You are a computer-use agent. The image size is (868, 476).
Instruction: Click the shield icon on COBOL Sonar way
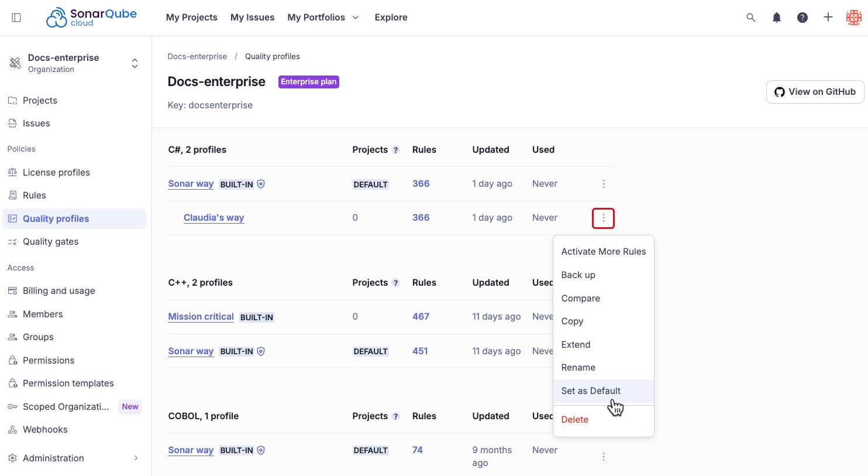261,450
